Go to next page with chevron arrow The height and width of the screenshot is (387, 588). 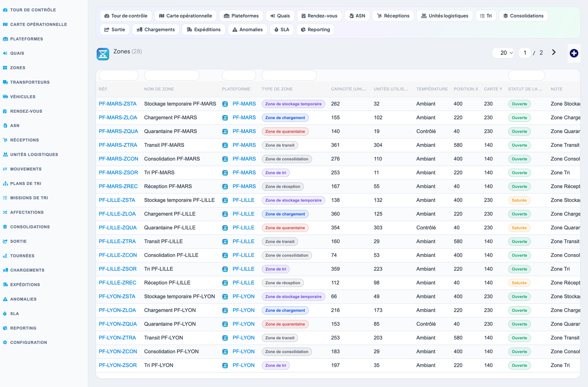coord(554,52)
